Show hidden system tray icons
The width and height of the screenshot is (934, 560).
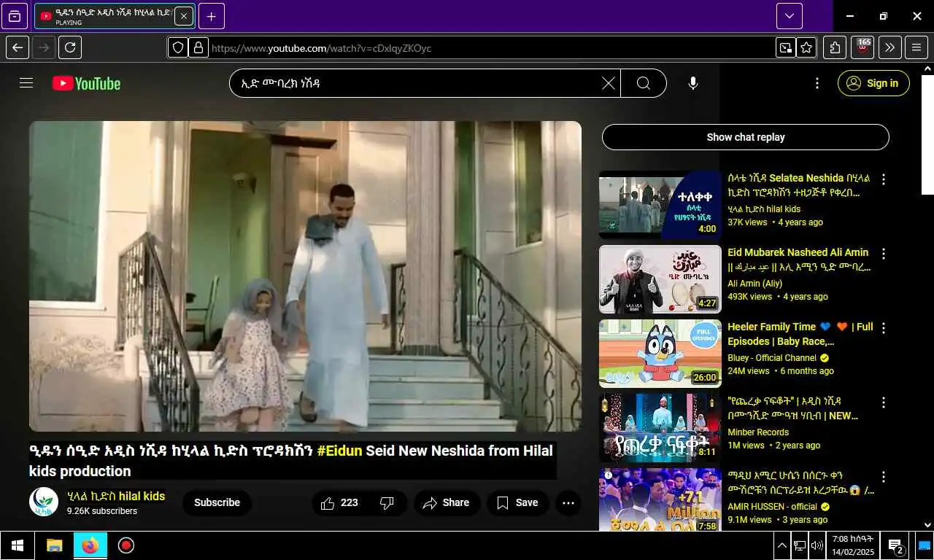[781, 545]
